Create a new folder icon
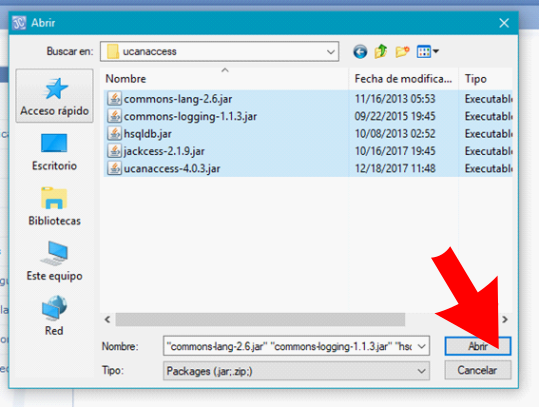 pos(402,52)
